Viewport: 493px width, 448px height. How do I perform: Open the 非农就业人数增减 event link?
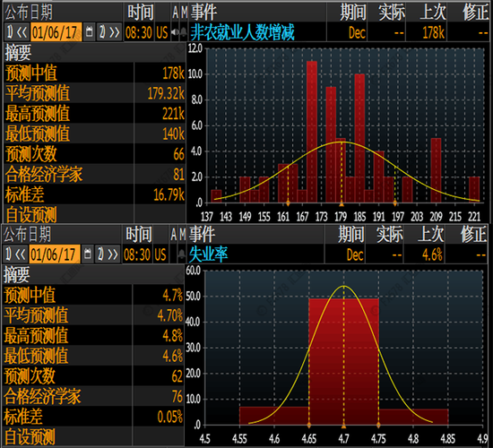click(242, 32)
